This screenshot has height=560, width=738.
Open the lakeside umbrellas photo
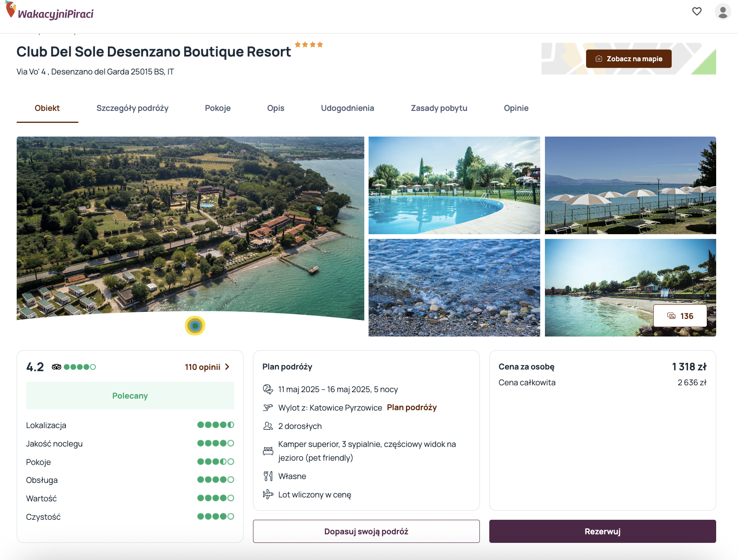click(x=631, y=185)
